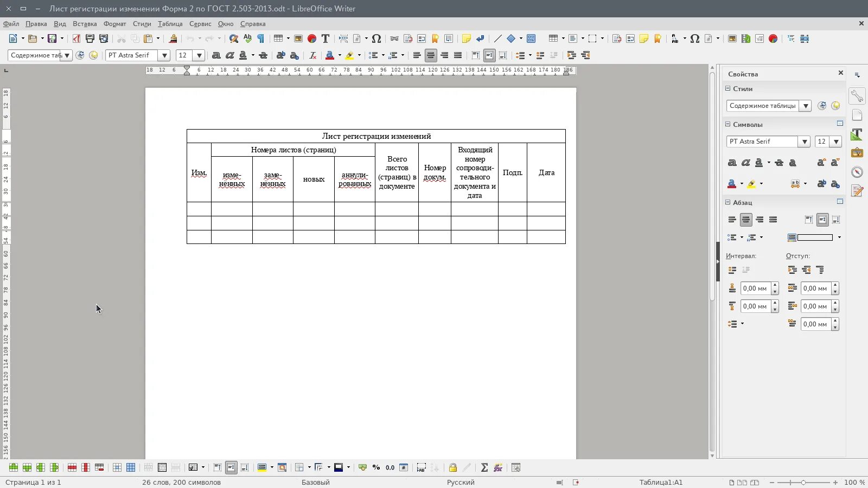Delete selected columns in table toolbar

click(x=86, y=467)
